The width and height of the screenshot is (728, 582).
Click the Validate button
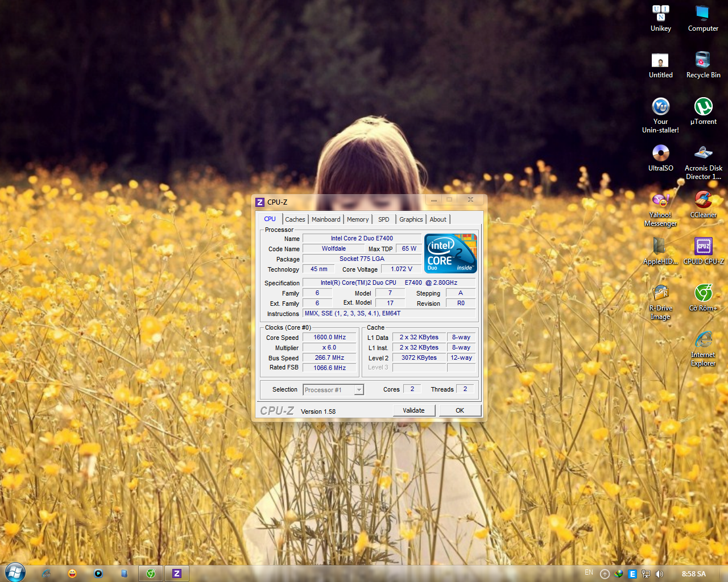tap(414, 410)
